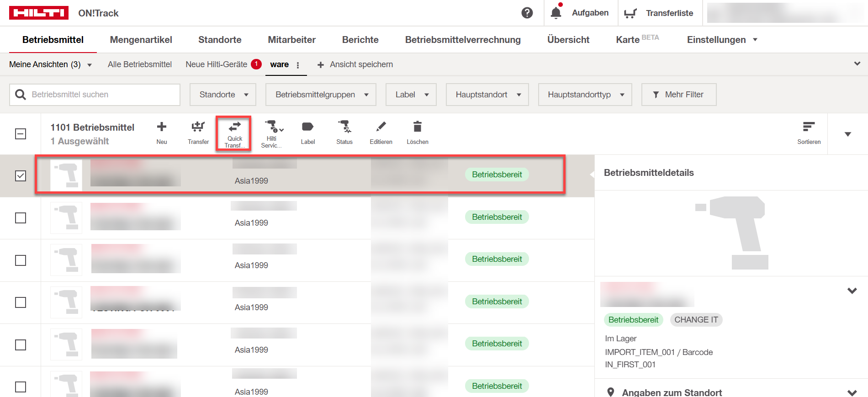
Task: Collapse the views bar chevron
Action: tap(857, 64)
